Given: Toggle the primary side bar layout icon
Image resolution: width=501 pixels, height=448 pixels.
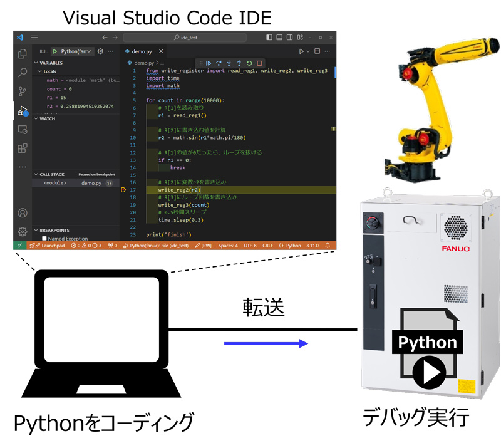Looking at the screenshot, I should click(x=269, y=38).
